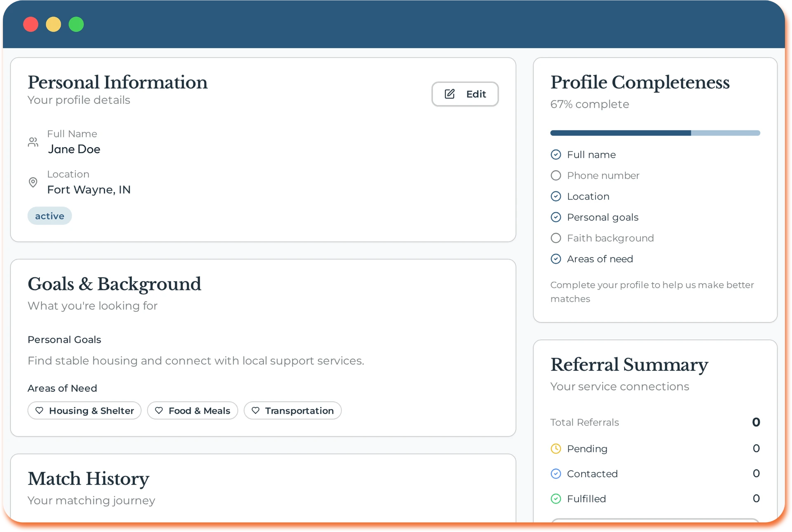Click the empty circle next to Phone number
This screenshot has width=792, height=532.
point(556,176)
